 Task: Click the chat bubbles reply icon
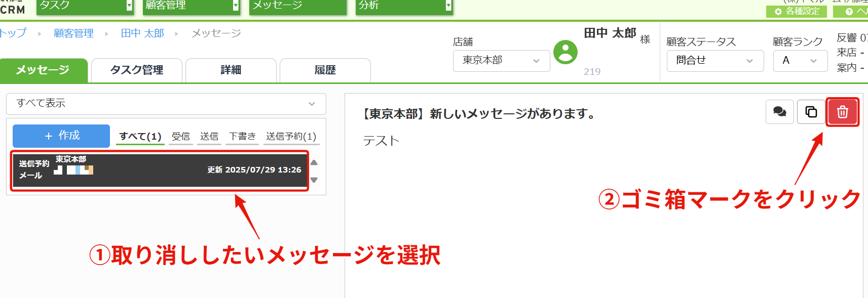click(780, 112)
